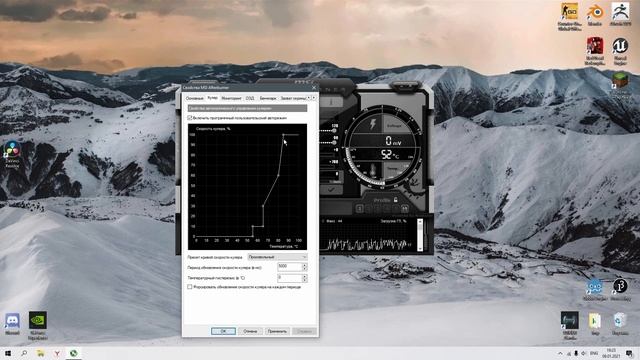Screen dimensions: 640x360
Task: Click the temperature hysteresis input field
Action: click(x=289, y=278)
